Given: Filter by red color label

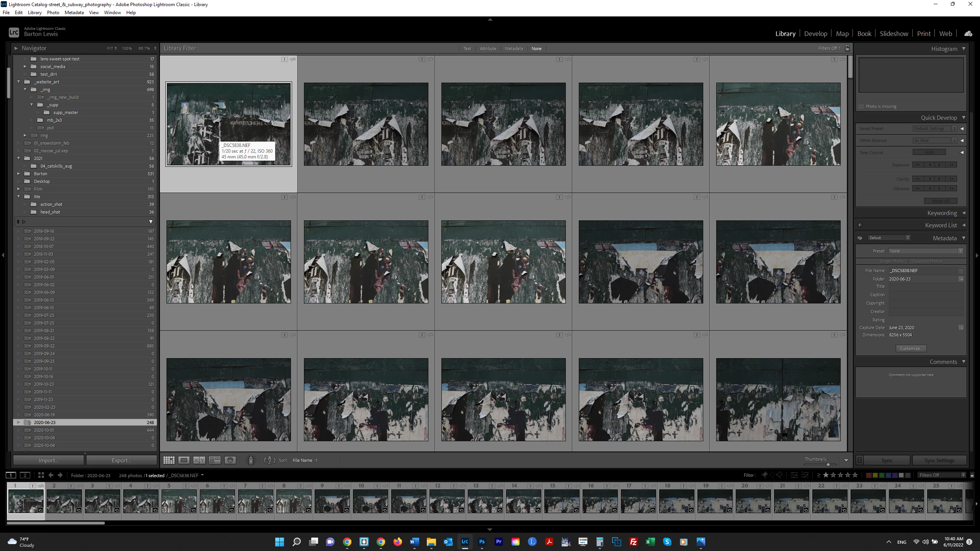Looking at the screenshot, I should [x=869, y=475].
